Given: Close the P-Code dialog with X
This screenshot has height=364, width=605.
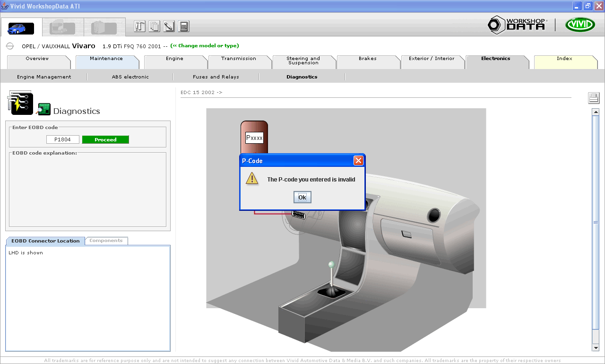Looking at the screenshot, I should click(x=358, y=161).
